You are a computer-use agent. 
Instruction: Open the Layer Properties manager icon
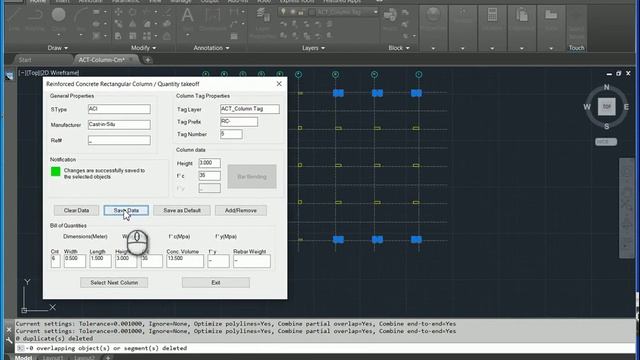tap(262, 16)
